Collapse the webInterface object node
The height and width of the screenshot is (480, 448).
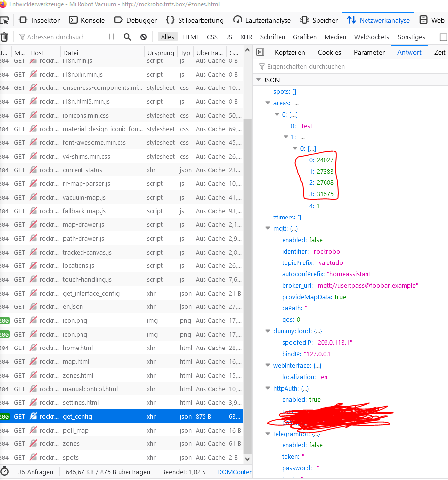coord(268,365)
